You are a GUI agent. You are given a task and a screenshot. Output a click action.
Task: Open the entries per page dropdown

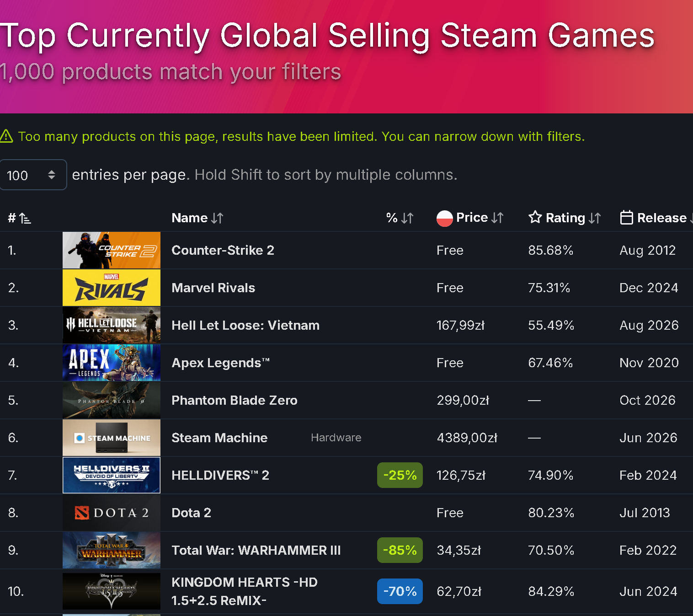point(33,175)
